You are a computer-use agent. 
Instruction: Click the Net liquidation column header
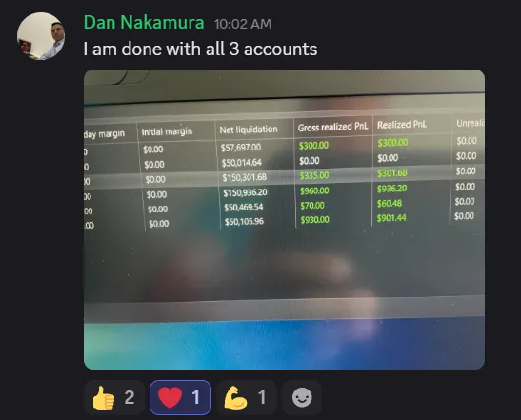[249, 130]
